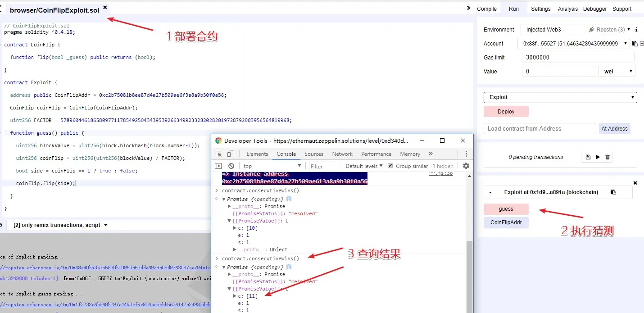The height and width of the screenshot is (313, 644).
Task: Click the pragma solidity ^0.4.18 line
Action: point(40,32)
